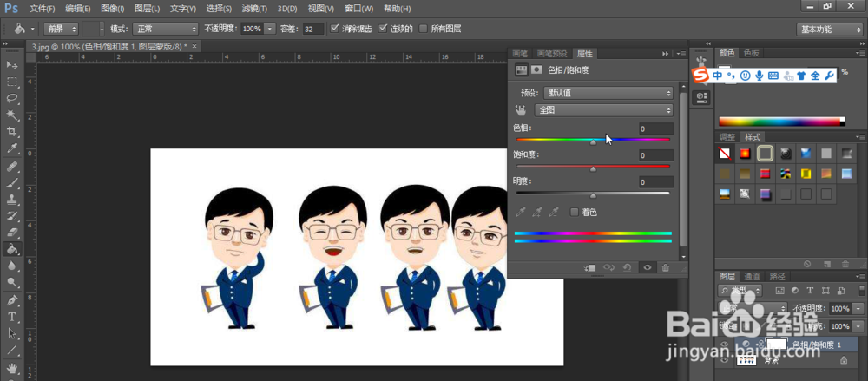Click the 背景 layer thumbnail
This screenshot has width=868, height=381.
(x=746, y=360)
